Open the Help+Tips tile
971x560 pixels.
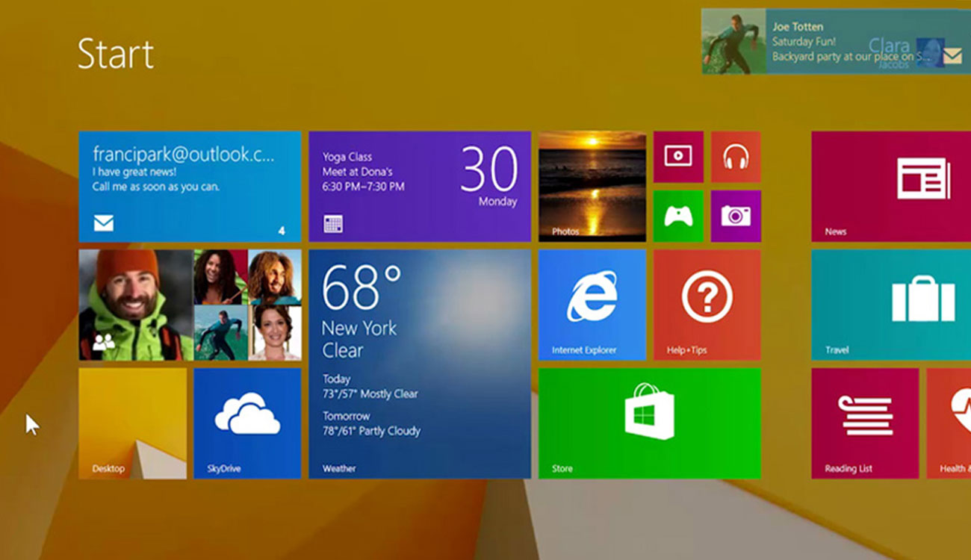707,305
